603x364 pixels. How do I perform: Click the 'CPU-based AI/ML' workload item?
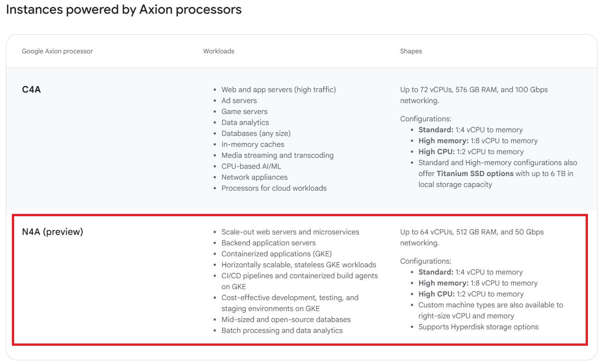251,166
